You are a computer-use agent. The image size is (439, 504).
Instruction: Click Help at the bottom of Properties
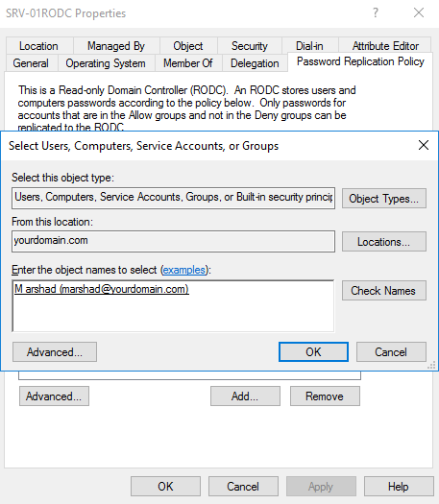(399, 487)
